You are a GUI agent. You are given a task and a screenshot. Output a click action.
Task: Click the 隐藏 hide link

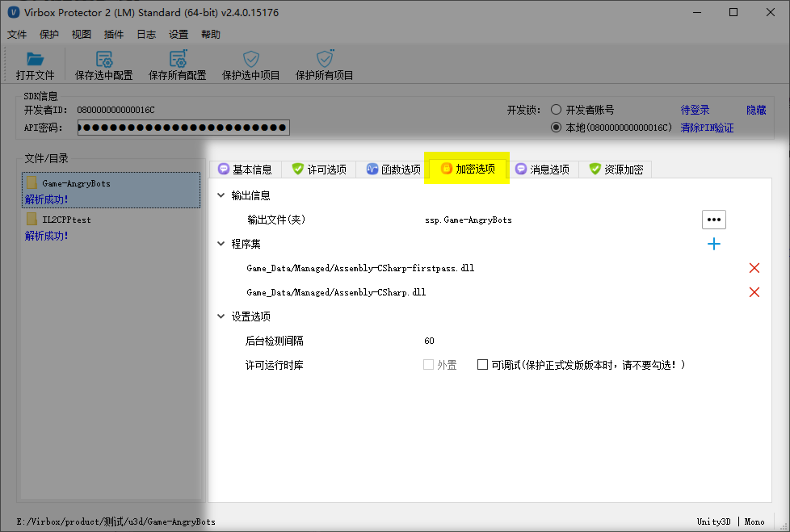point(756,110)
